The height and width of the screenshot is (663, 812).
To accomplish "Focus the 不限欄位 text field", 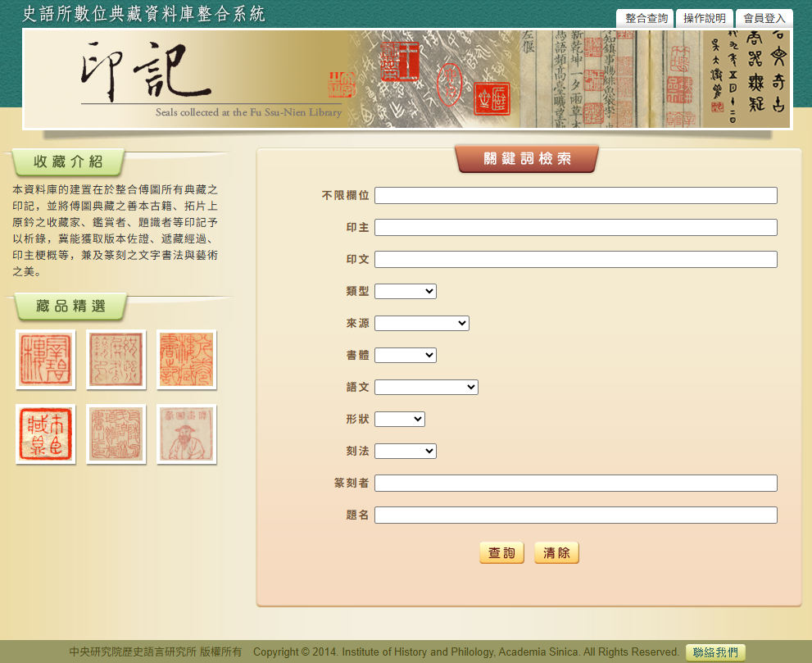I will (x=575, y=196).
